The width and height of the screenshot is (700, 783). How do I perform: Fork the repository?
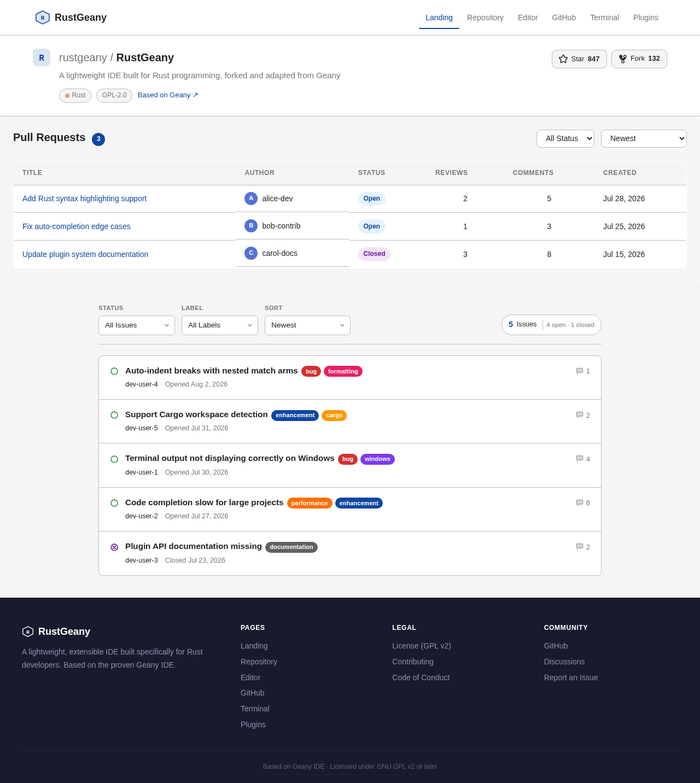click(639, 59)
